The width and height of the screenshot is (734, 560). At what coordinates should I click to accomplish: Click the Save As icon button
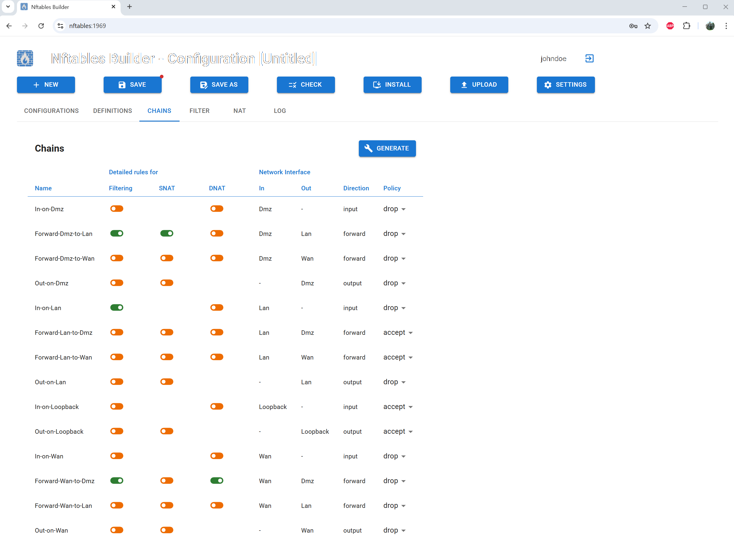coord(203,85)
